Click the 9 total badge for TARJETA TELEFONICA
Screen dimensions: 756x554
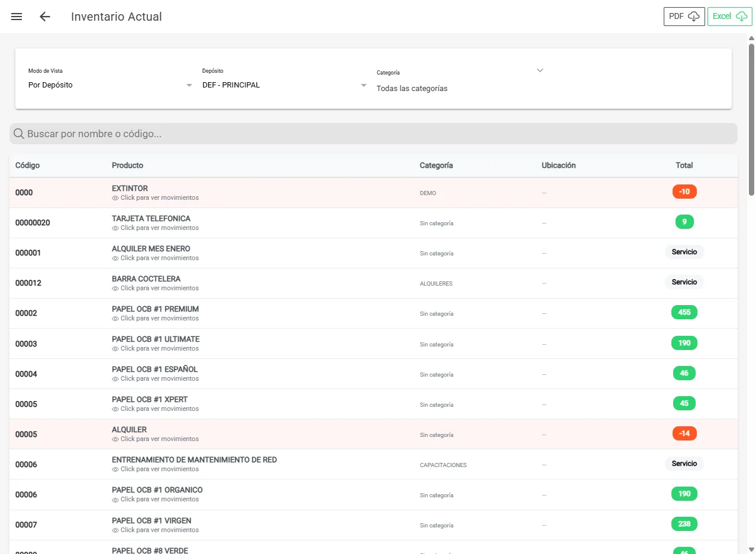[x=684, y=222]
